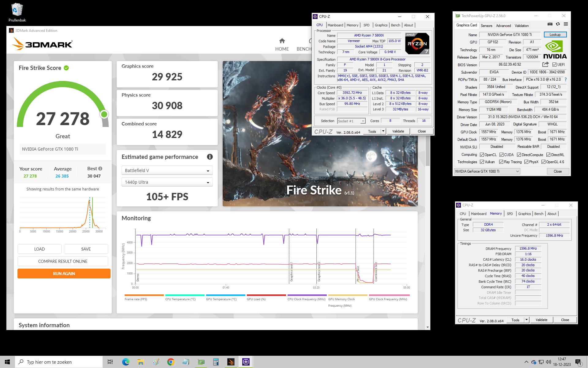Toggle the OpenGL 4.6 checkbox in GPU-Z
This screenshot has height=368, width=588.
(x=544, y=162)
